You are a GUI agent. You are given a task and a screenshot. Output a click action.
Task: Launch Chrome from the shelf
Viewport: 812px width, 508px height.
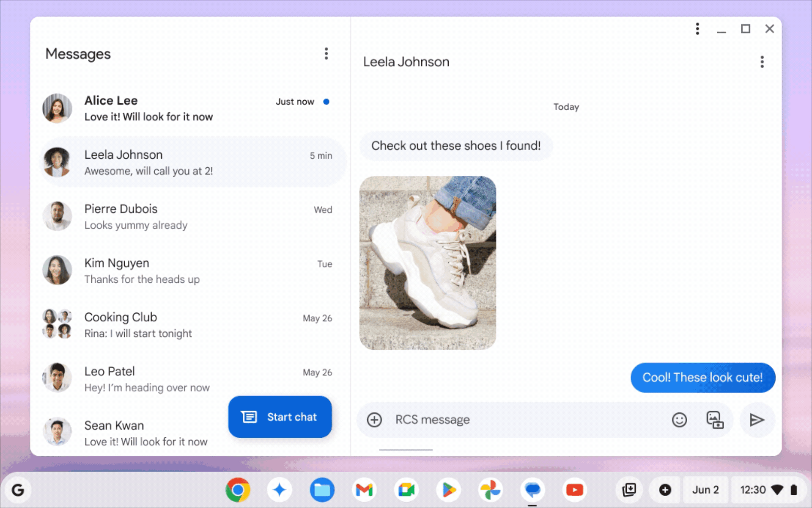pos(238,490)
